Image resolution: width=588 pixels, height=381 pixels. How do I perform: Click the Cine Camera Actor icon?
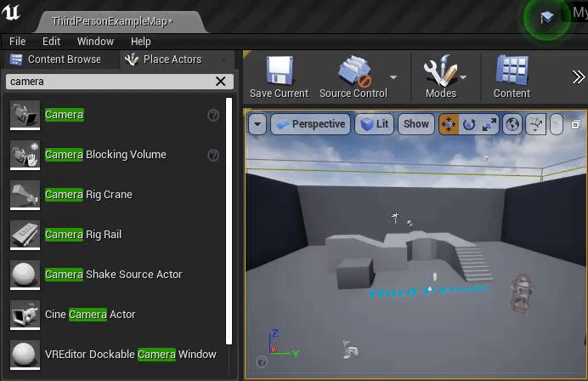click(x=25, y=315)
